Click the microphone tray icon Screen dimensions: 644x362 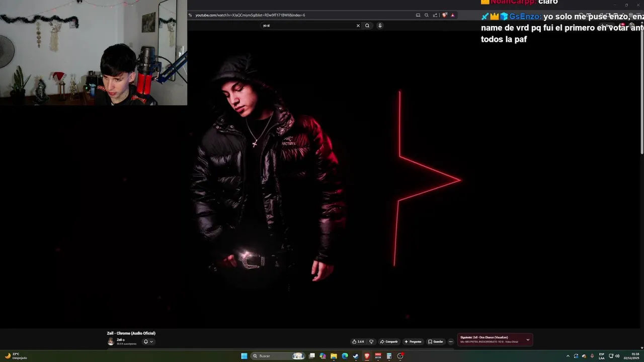click(592, 356)
